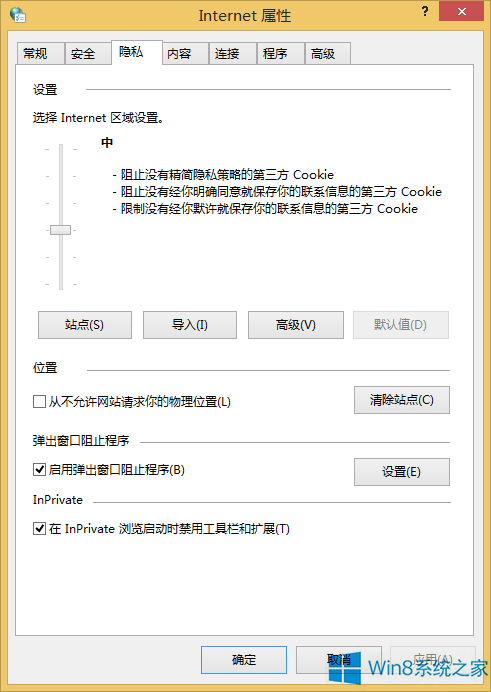Select the 程序 tab

(x=281, y=54)
